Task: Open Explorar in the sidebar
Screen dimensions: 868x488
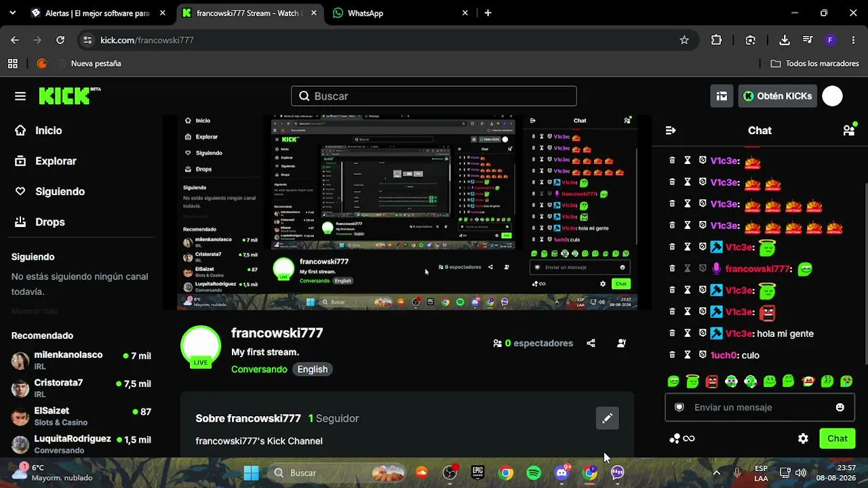Action: (x=46, y=161)
